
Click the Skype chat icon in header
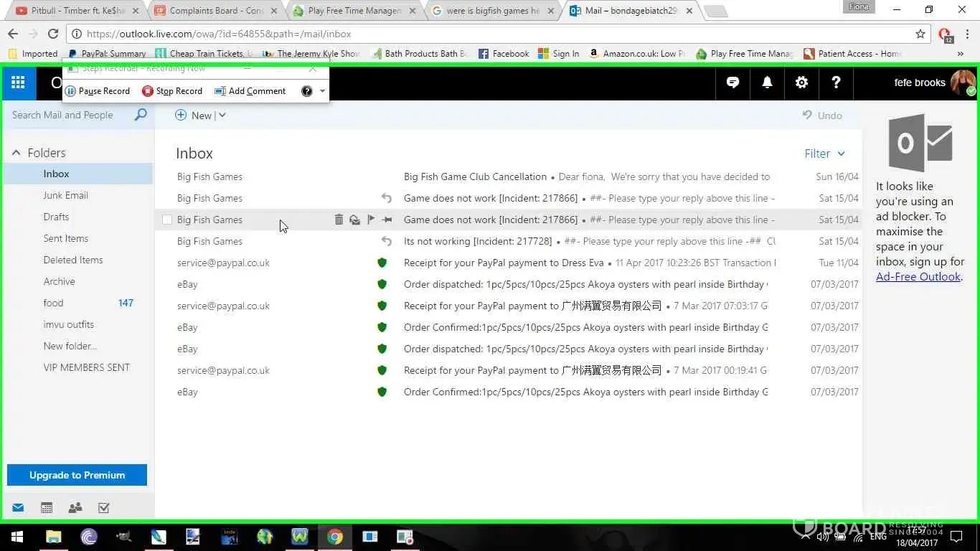pos(732,83)
